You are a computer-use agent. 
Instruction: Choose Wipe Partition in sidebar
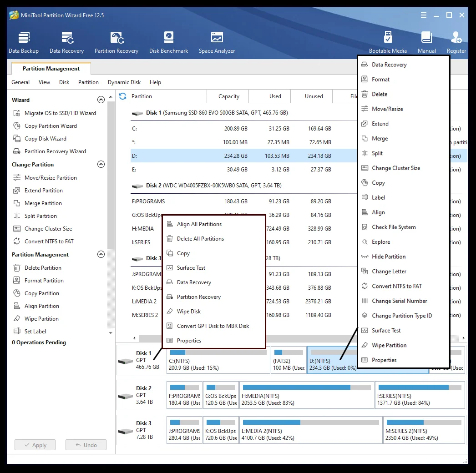point(36,319)
